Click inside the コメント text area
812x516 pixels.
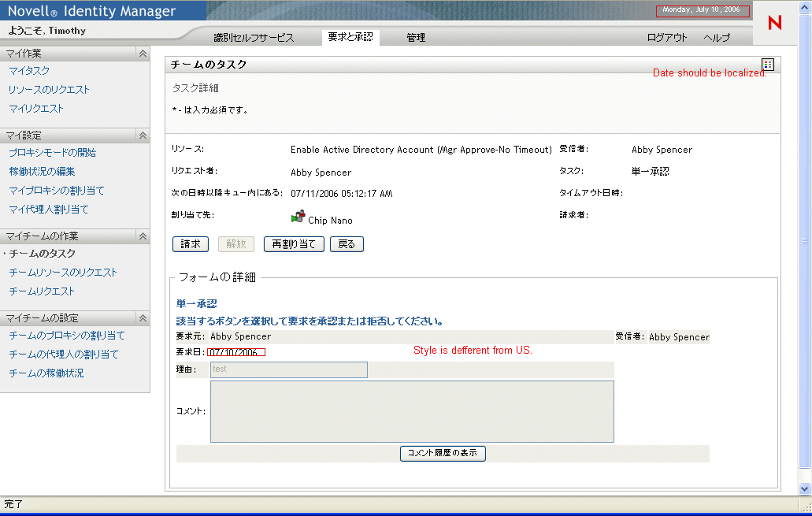tap(412, 412)
